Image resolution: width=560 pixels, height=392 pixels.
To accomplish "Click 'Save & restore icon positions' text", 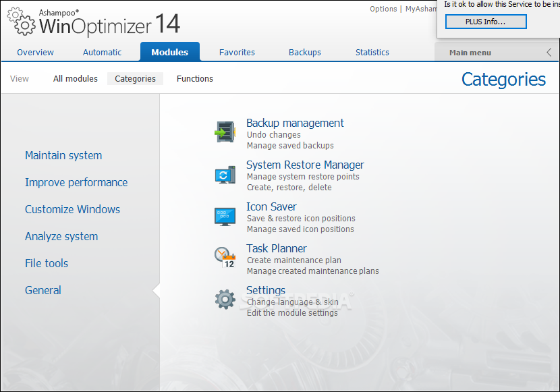I will 301,219.
